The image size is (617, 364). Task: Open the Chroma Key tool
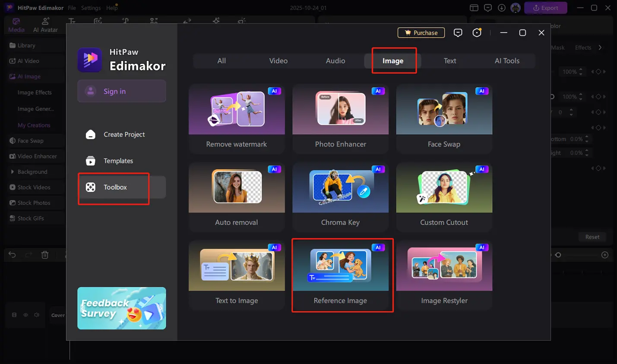340,196
